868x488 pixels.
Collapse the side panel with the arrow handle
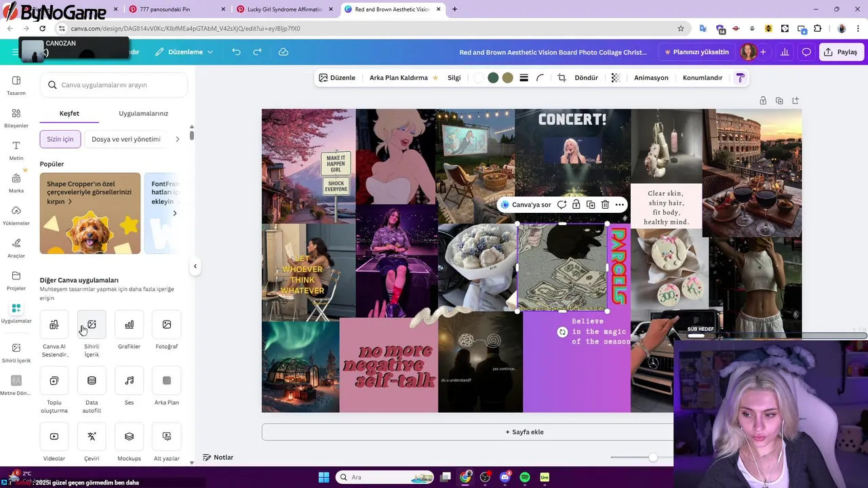tap(195, 266)
